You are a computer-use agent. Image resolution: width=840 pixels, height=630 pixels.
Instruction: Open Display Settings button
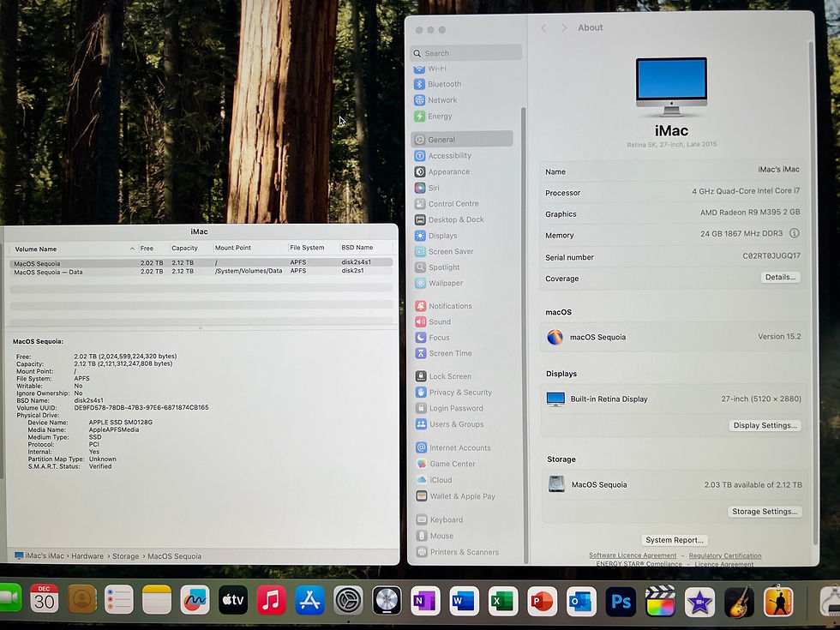point(765,425)
